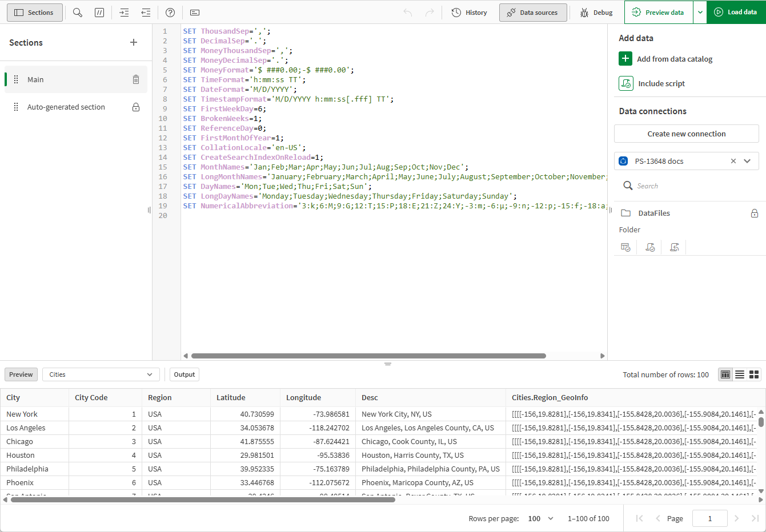Image resolution: width=766 pixels, height=532 pixels.
Task: Click Create new connection
Action: pos(686,133)
